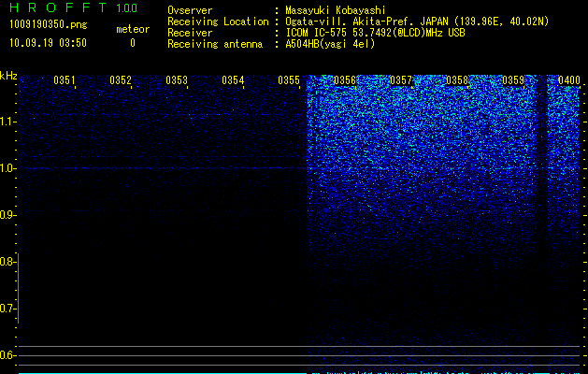
Task: Click the 0353 time marker
Action: [177, 80]
